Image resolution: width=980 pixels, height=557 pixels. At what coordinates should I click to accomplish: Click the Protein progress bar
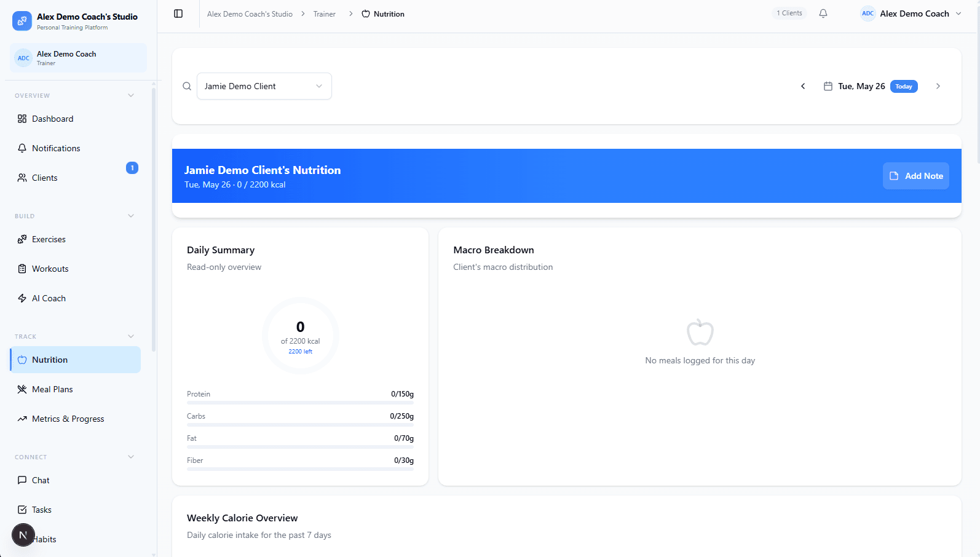(x=300, y=403)
